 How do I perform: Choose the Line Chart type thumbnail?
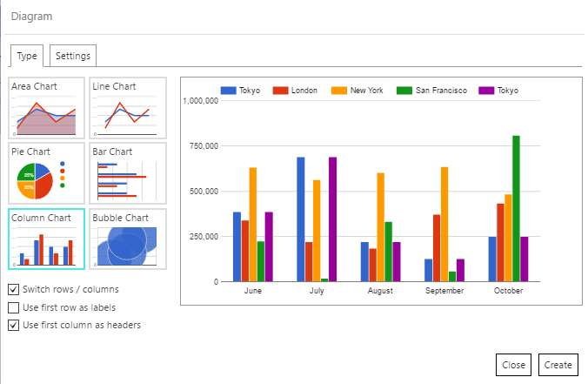[127, 108]
